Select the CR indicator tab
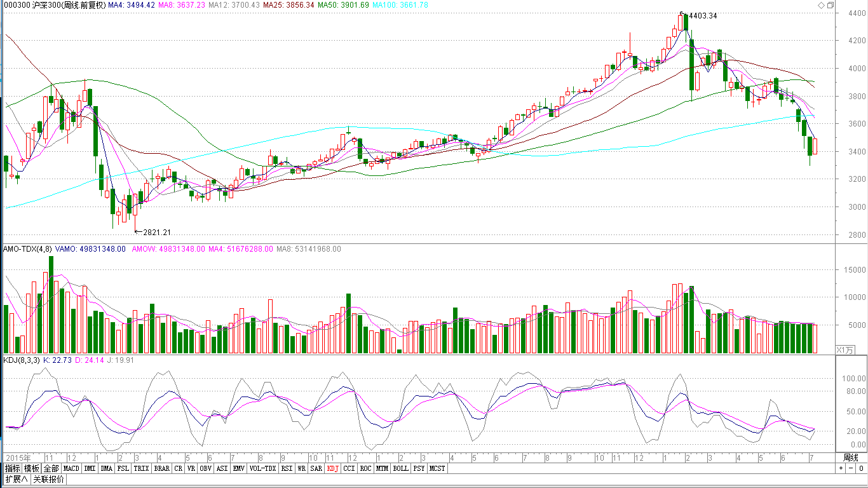Screen dimensions: 868x488 tap(179, 468)
